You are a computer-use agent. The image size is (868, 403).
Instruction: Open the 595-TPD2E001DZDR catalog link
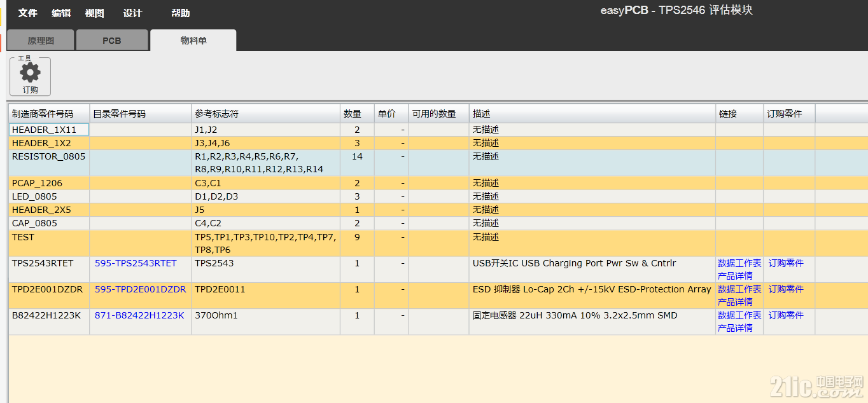click(x=141, y=289)
